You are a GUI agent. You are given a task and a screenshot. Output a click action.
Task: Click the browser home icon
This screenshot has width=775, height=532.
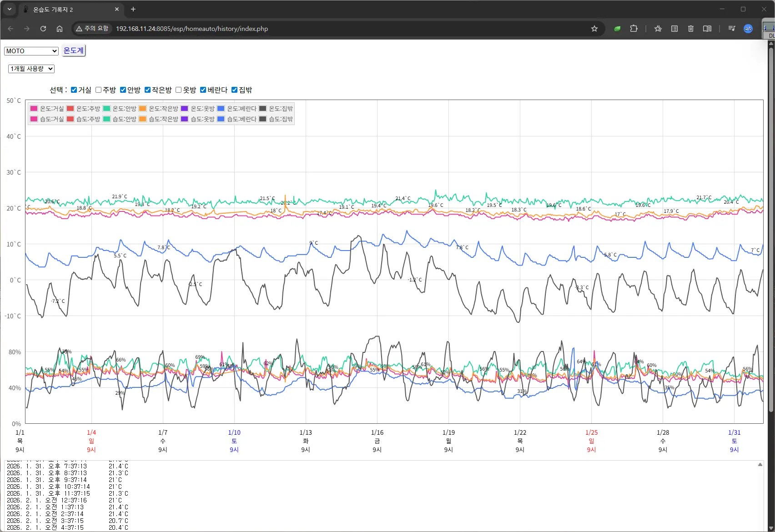point(60,29)
